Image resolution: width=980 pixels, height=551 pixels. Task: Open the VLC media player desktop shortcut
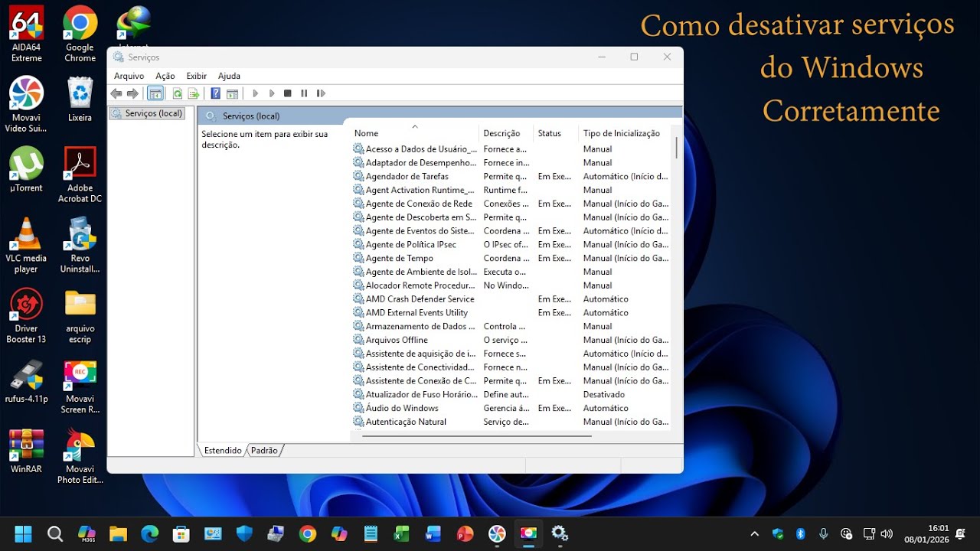click(27, 246)
